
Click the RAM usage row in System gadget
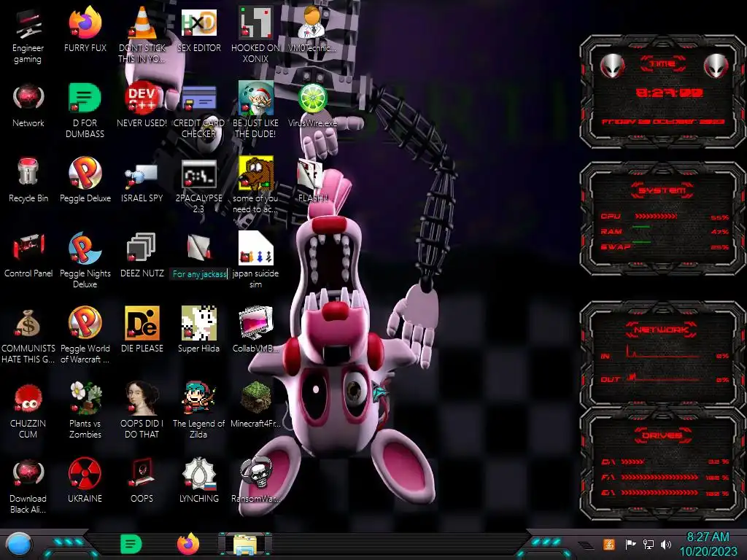point(664,231)
